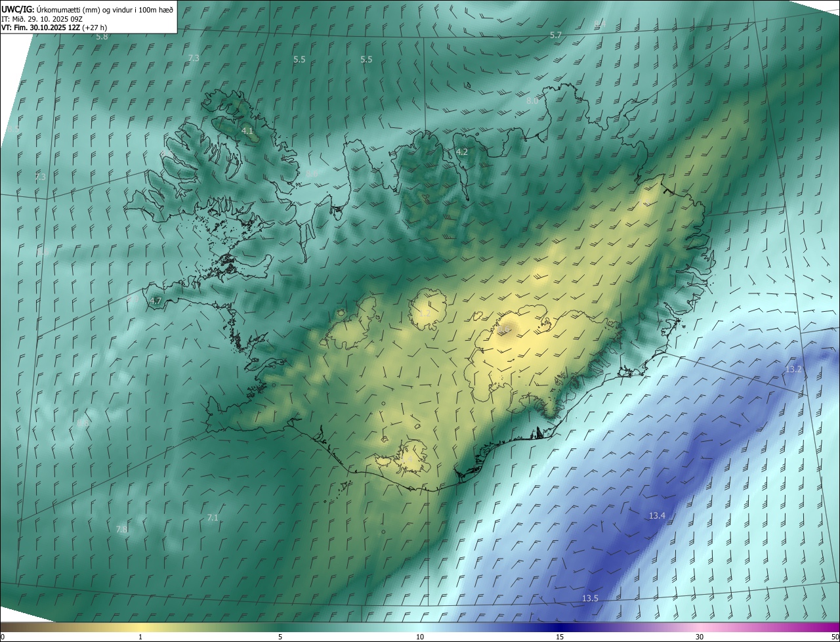Click the 7.1 value label southwest of Iceland
This screenshot has width=840, height=642.
[x=213, y=518]
